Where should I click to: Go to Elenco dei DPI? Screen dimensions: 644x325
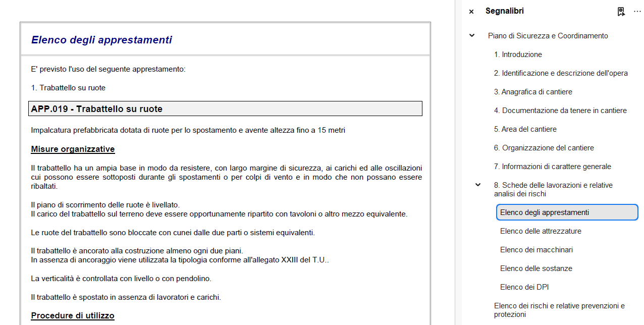[x=524, y=287]
